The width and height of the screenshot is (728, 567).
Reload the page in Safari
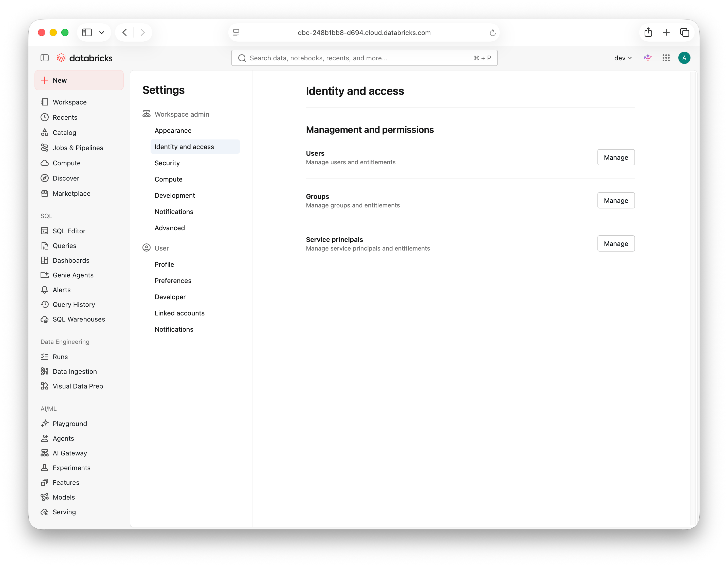[x=492, y=33]
